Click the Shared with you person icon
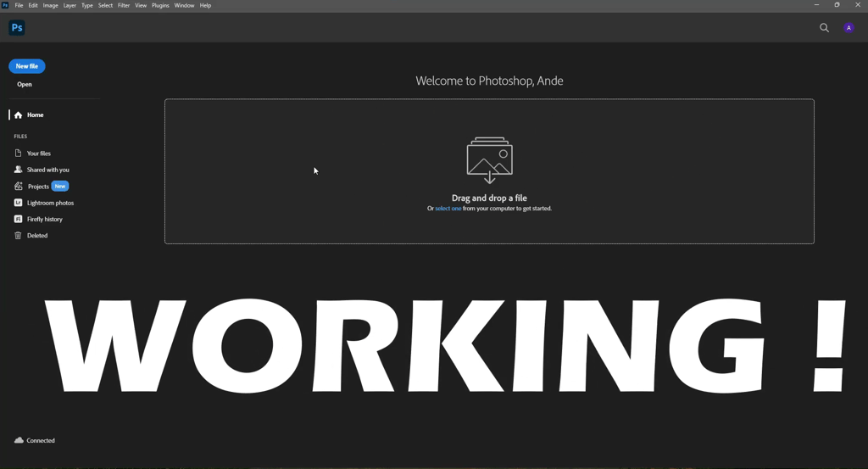Viewport: 868px width, 469px height. point(19,170)
